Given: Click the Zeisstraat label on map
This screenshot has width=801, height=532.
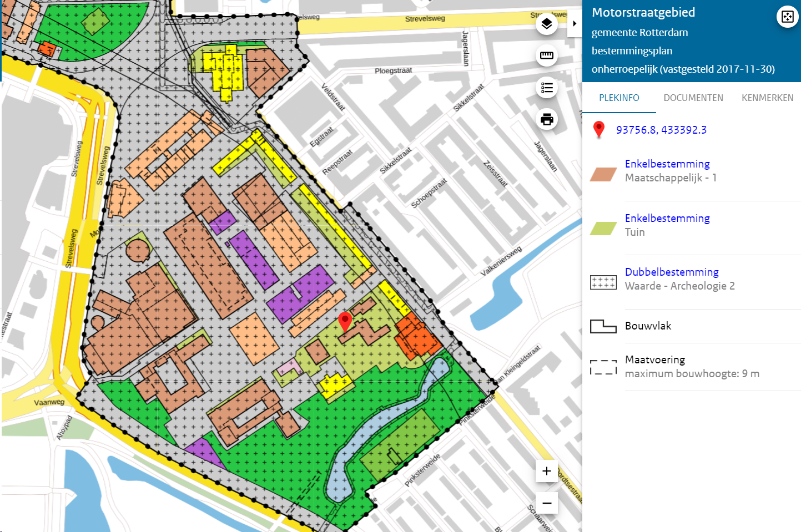Looking at the screenshot, I should click(496, 173).
